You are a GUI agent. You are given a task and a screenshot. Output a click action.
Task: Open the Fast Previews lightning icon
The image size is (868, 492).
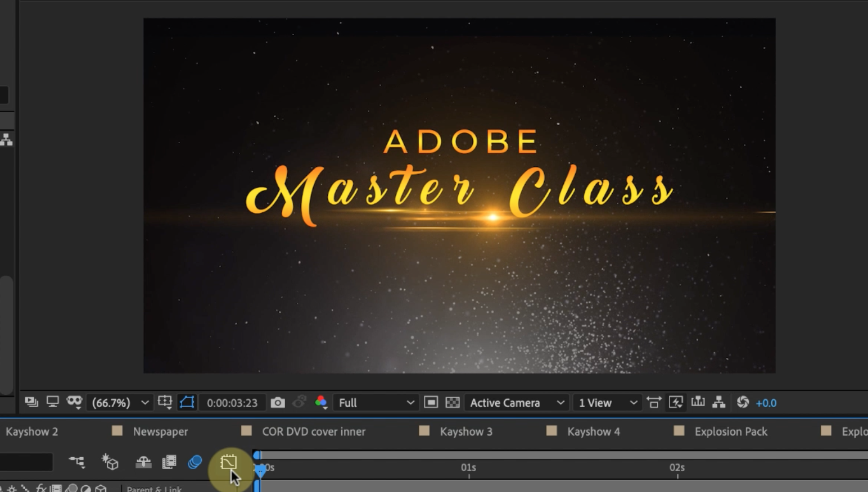(x=676, y=402)
